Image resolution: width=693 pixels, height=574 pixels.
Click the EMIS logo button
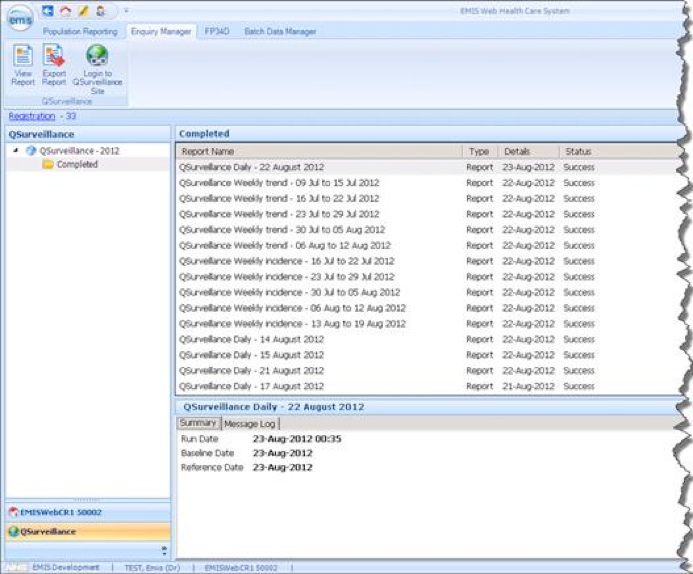click(21, 19)
